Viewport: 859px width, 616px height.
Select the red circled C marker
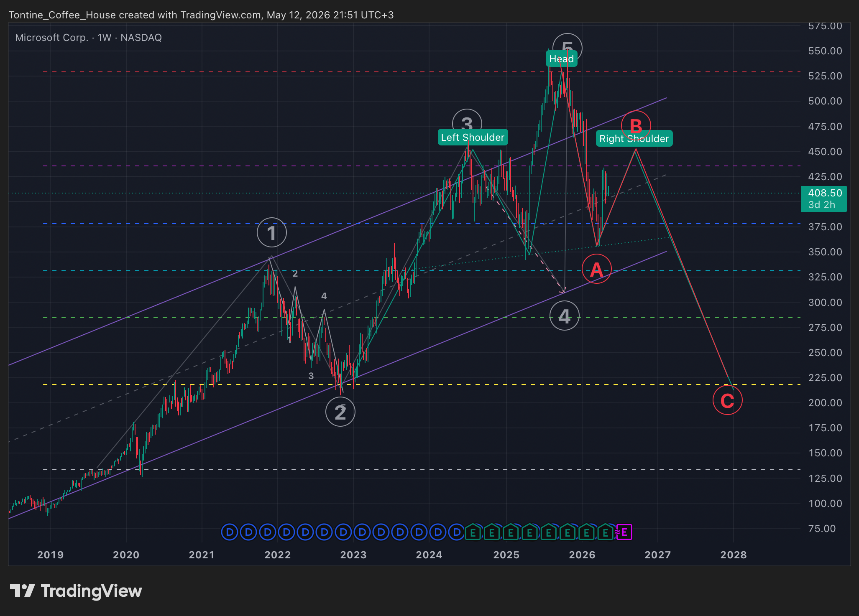pos(728,400)
